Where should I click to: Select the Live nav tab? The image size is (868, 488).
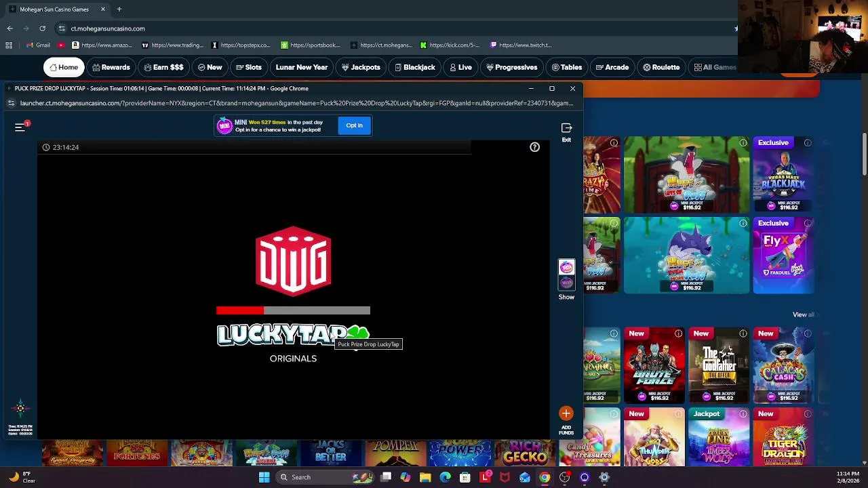(460, 67)
